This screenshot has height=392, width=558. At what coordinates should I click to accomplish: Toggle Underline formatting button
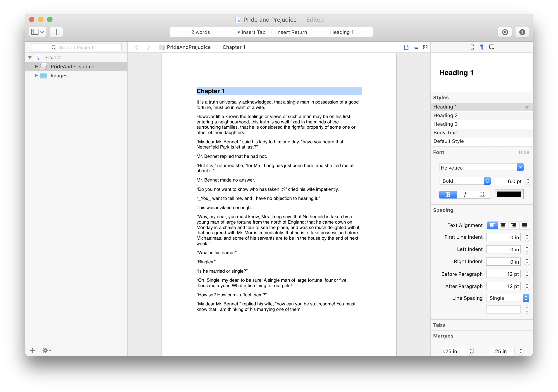482,195
